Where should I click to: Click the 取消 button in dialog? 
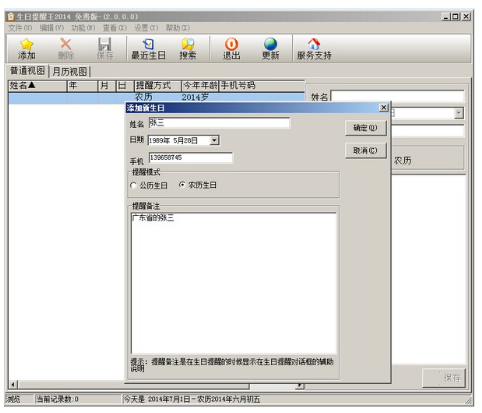point(365,151)
